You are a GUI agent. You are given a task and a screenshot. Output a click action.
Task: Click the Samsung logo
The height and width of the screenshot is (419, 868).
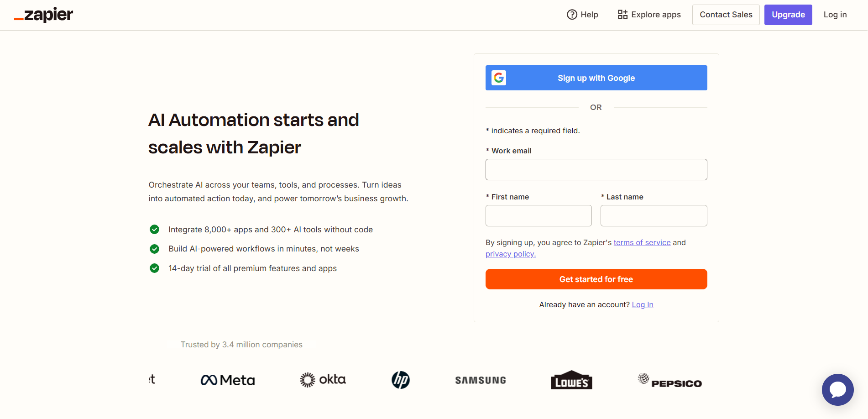click(481, 380)
